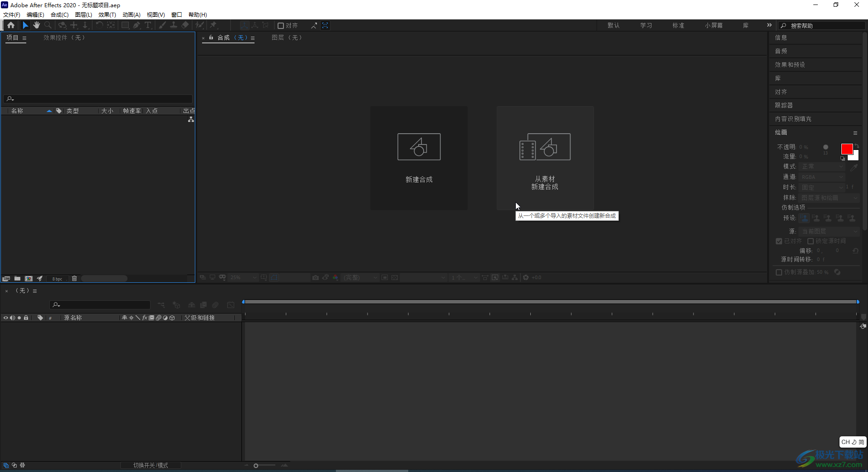
Task: Click the eyedropper in the paint panel
Action: (854, 167)
